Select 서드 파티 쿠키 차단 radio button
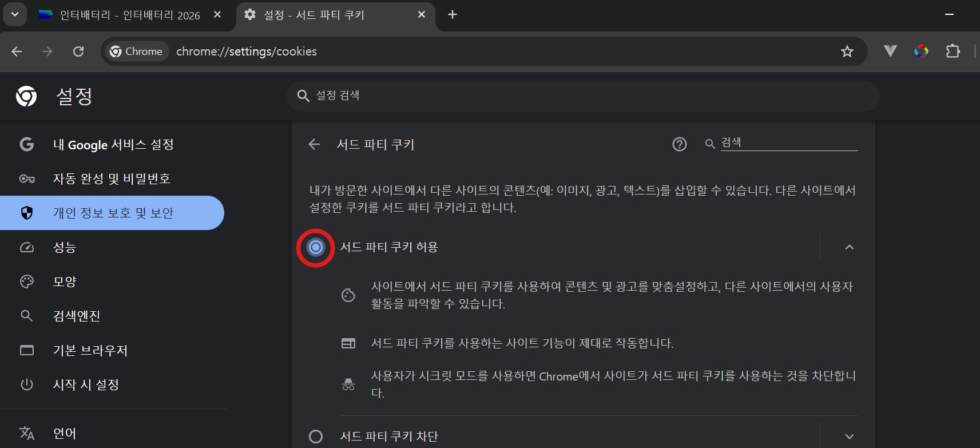The height and width of the screenshot is (448, 980). (315, 437)
